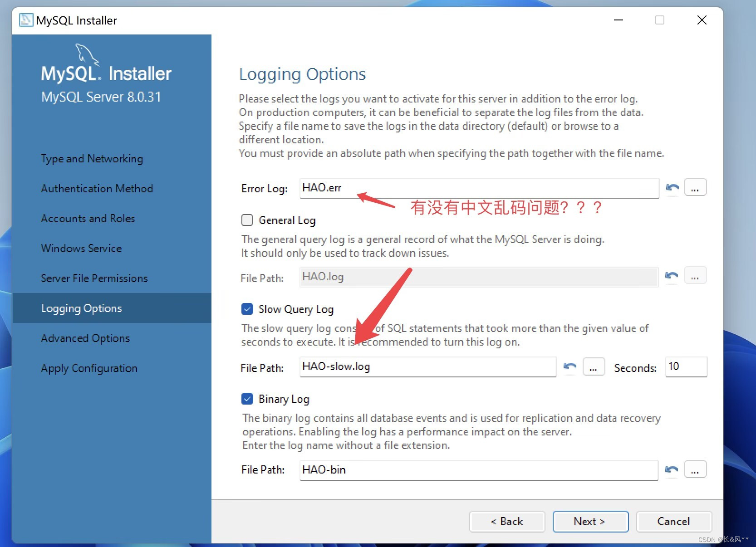This screenshot has height=547, width=756.
Task: Reset the Error Log path with undo icon
Action: pos(672,187)
